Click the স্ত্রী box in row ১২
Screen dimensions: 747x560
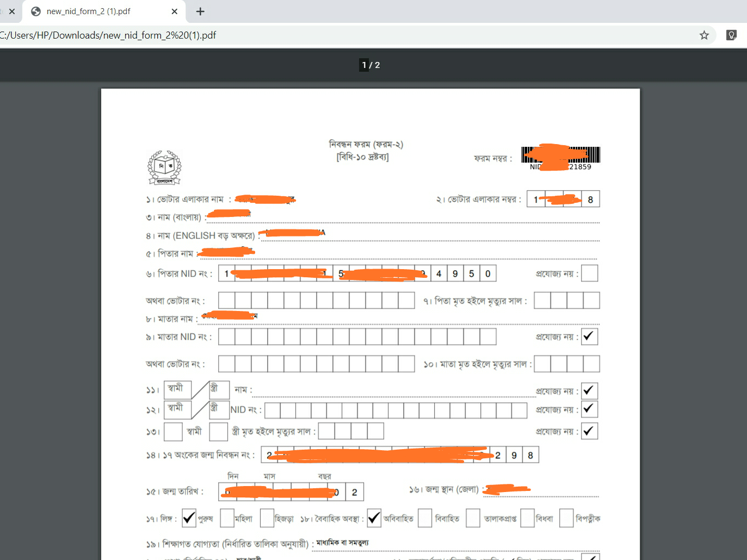pyautogui.click(x=219, y=409)
